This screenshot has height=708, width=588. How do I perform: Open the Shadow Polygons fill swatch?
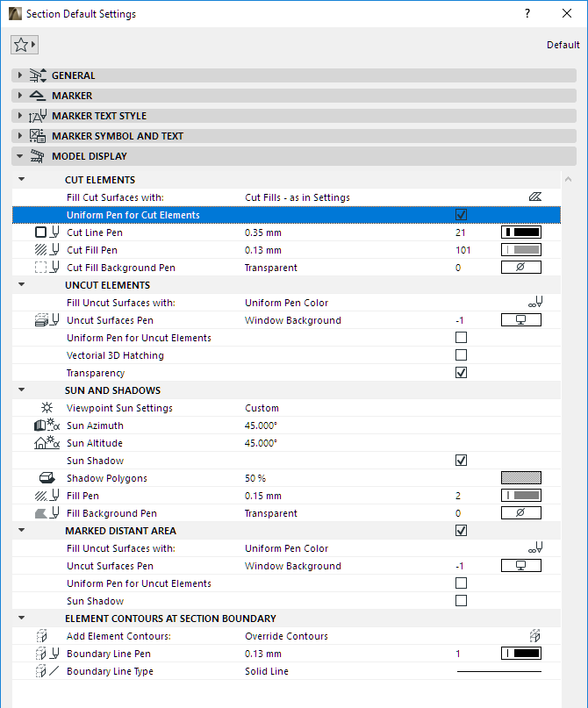pos(521,478)
